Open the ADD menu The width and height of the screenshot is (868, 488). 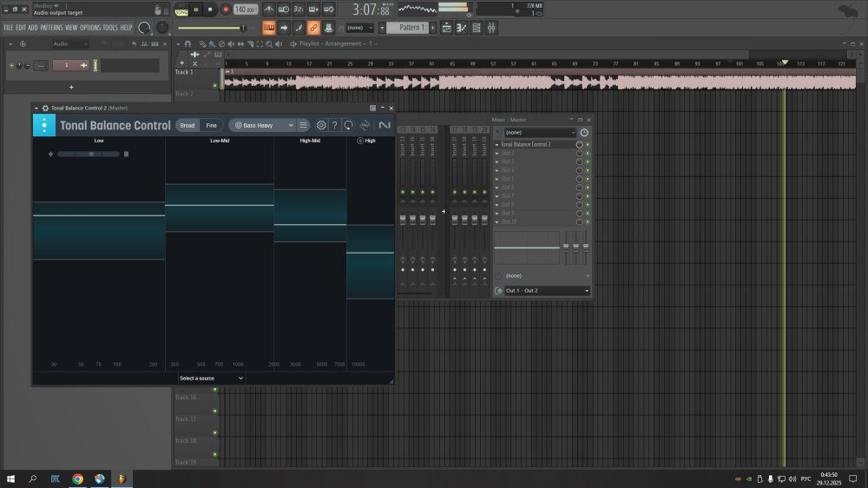pyautogui.click(x=33, y=28)
